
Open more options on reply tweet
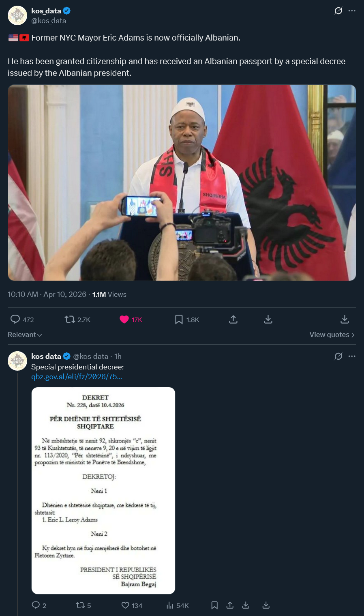[x=352, y=356]
